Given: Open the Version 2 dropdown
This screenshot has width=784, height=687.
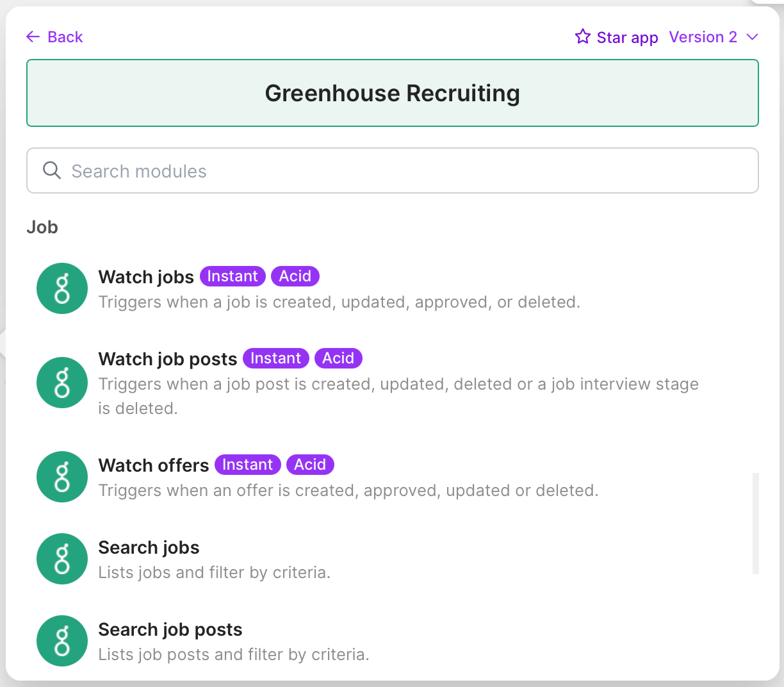Looking at the screenshot, I should 714,37.
